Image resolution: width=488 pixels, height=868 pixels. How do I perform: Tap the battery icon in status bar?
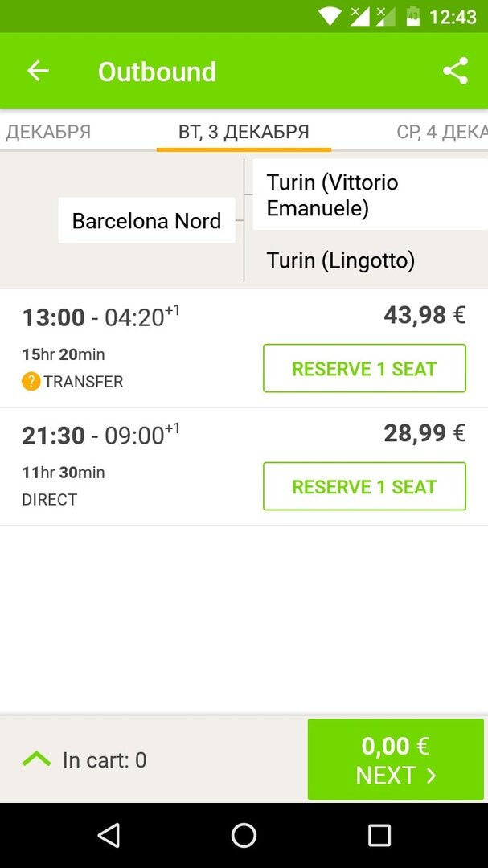tap(412, 16)
